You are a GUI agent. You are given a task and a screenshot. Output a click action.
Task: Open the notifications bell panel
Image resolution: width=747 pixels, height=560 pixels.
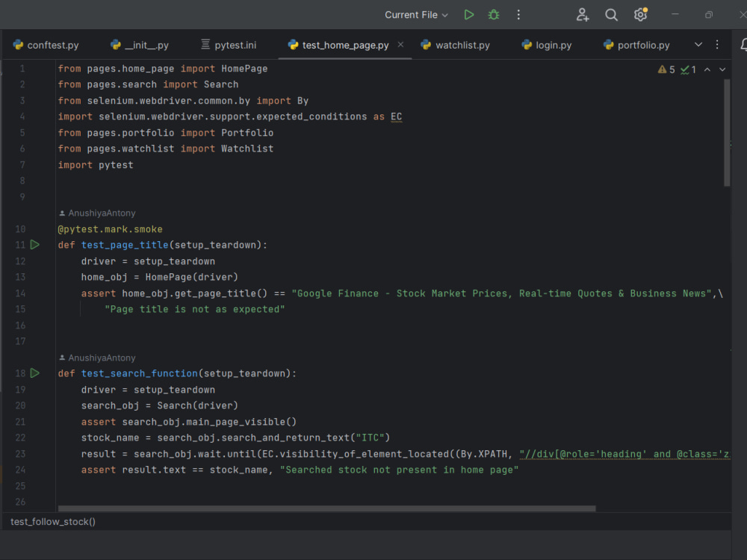[x=744, y=46]
